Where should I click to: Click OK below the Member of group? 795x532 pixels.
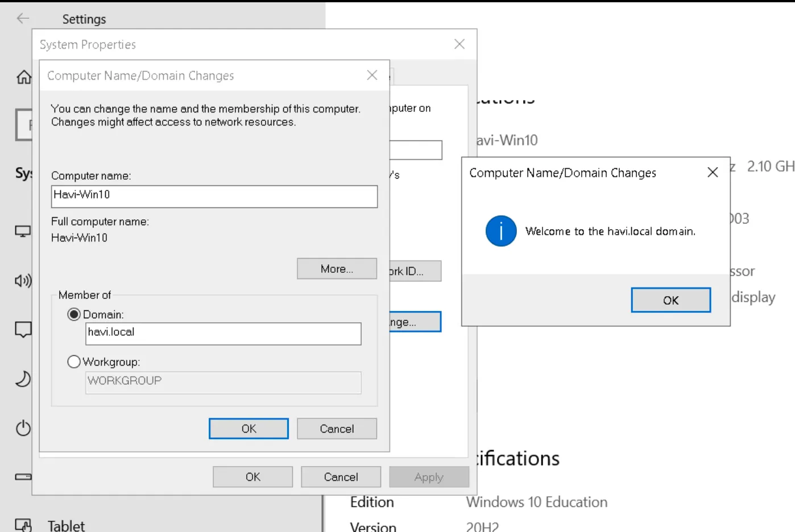coord(249,429)
